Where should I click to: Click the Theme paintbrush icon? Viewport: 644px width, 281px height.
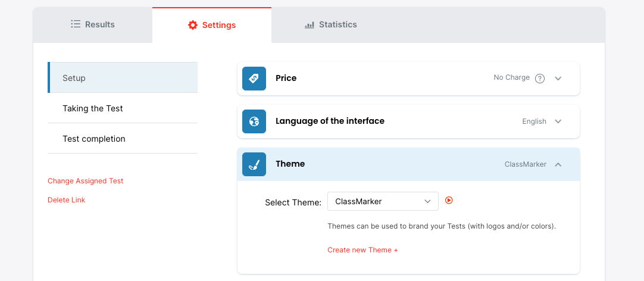(254, 164)
